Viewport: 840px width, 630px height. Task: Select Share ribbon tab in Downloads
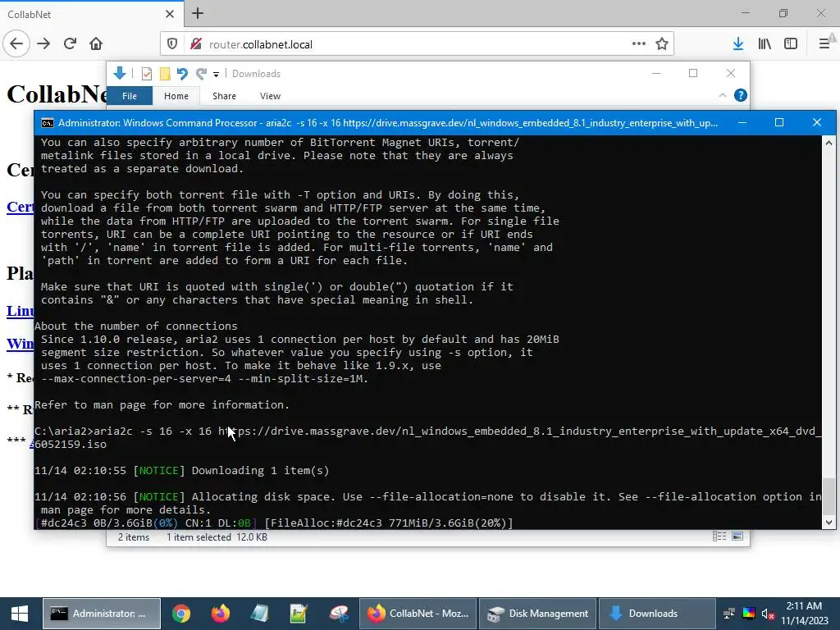pyautogui.click(x=224, y=96)
